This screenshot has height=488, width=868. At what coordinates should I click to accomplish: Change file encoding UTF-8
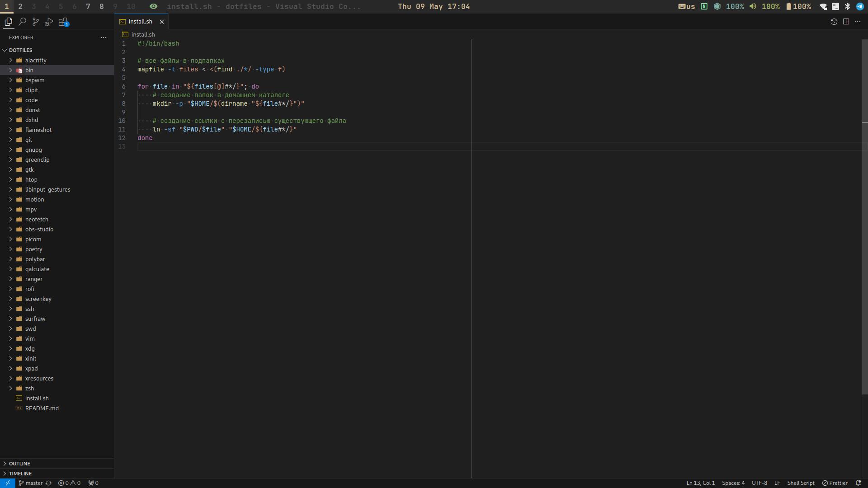tap(759, 483)
